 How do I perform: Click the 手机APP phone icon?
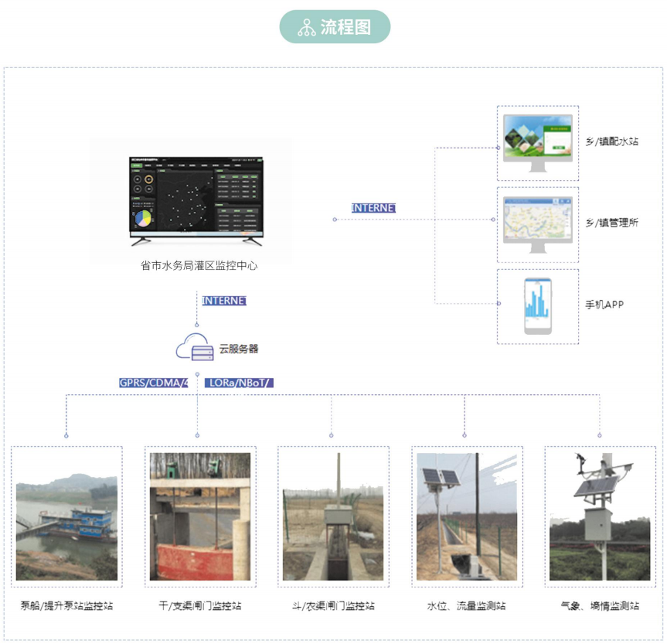[x=538, y=306]
